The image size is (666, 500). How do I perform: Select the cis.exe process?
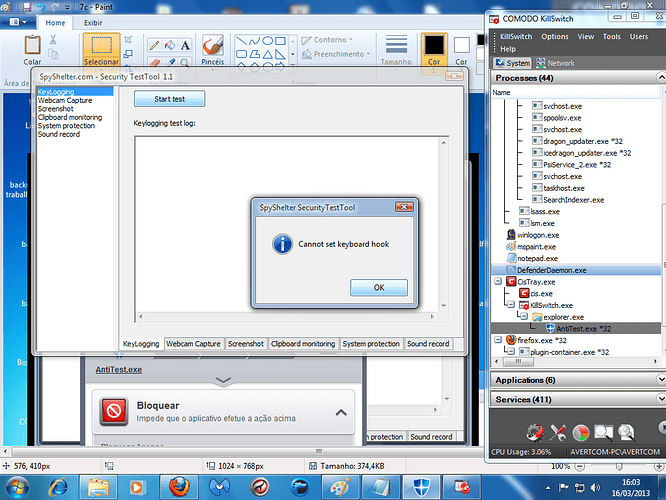(x=541, y=294)
